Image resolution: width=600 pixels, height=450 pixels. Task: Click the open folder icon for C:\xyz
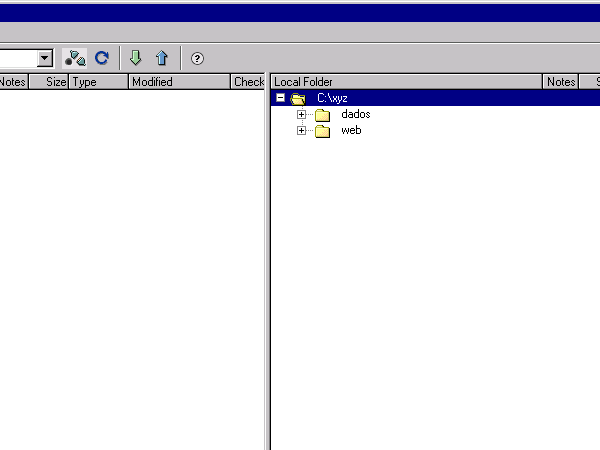298,99
